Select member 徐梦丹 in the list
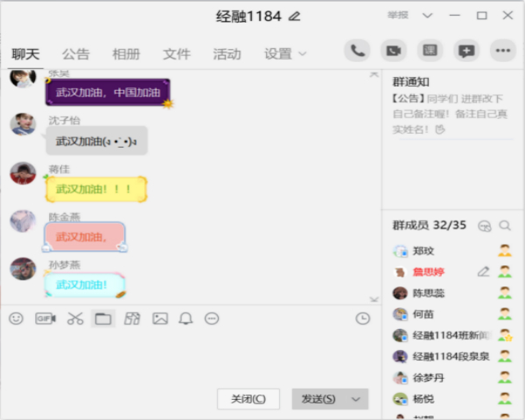The image size is (525, 420). [452, 378]
